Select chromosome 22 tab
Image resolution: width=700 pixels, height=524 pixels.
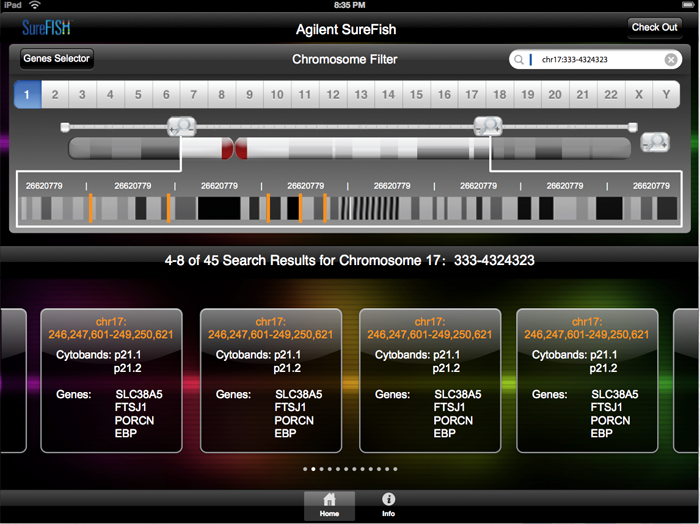(x=611, y=95)
